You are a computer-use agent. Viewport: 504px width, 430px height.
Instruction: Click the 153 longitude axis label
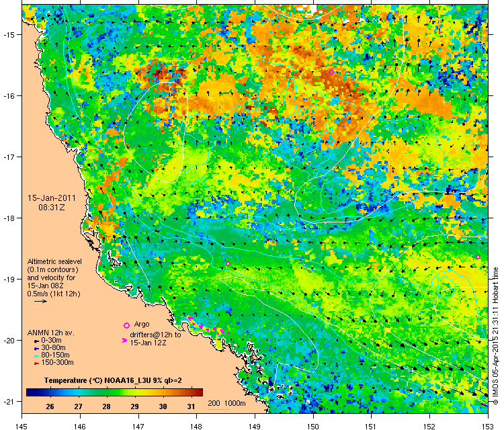pos(489,426)
